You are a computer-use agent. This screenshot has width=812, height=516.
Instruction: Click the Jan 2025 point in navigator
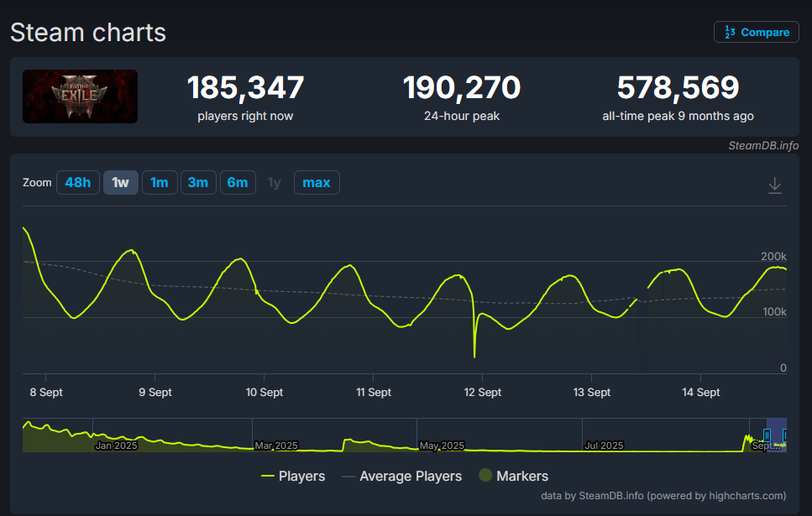coord(116,446)
